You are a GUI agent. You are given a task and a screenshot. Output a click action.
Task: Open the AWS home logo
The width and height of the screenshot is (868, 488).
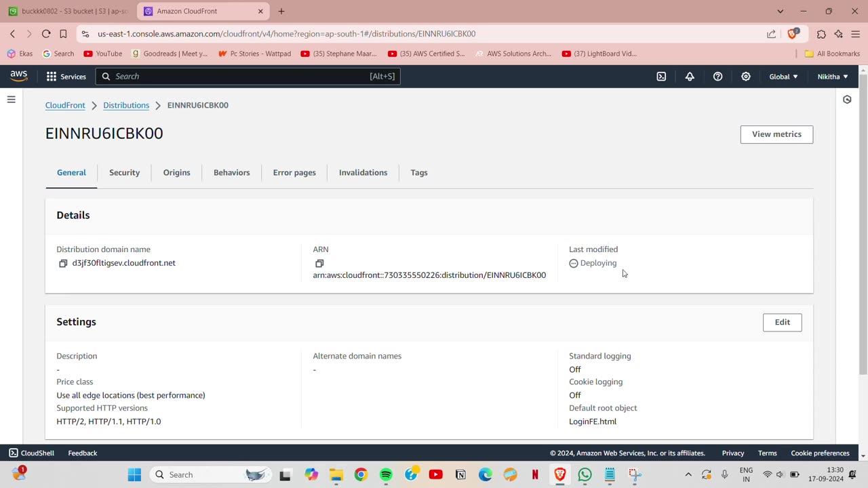point(19,76)
